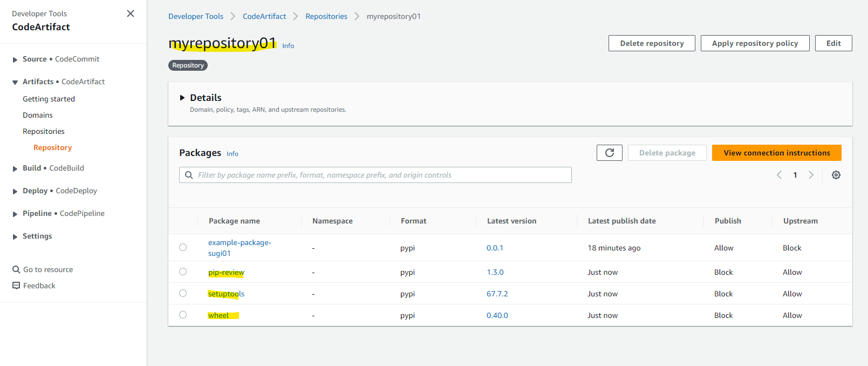Click page number 1 in pagination
Image resolution: width=868 pixels, height=366 pixels.
coord(795,175)
